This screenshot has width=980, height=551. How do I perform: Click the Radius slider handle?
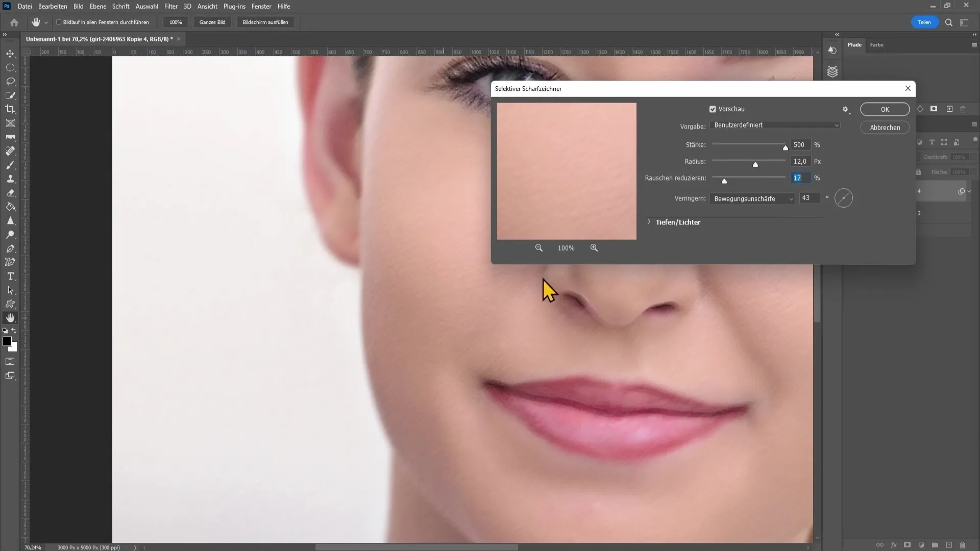(755, 164)
